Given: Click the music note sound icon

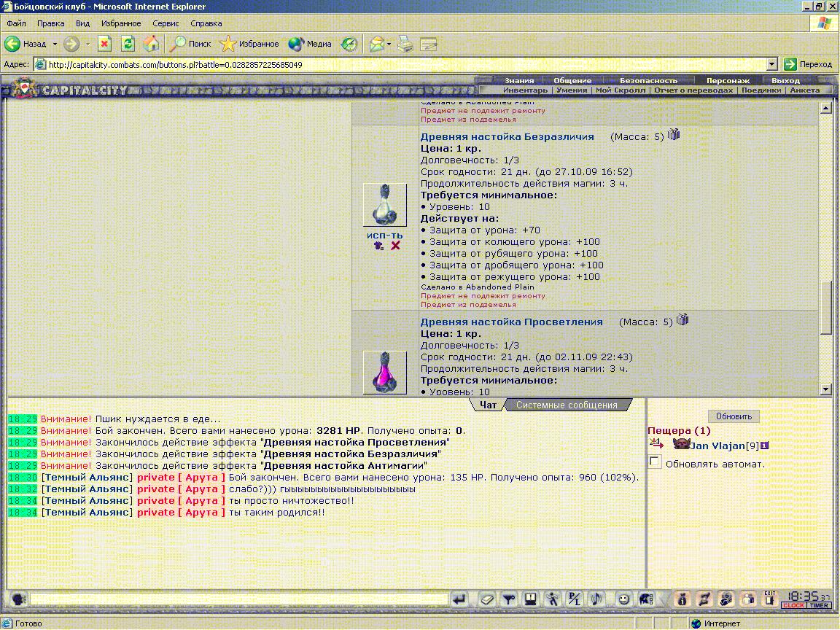Looking at the screenshot, I should coord(596,599).
